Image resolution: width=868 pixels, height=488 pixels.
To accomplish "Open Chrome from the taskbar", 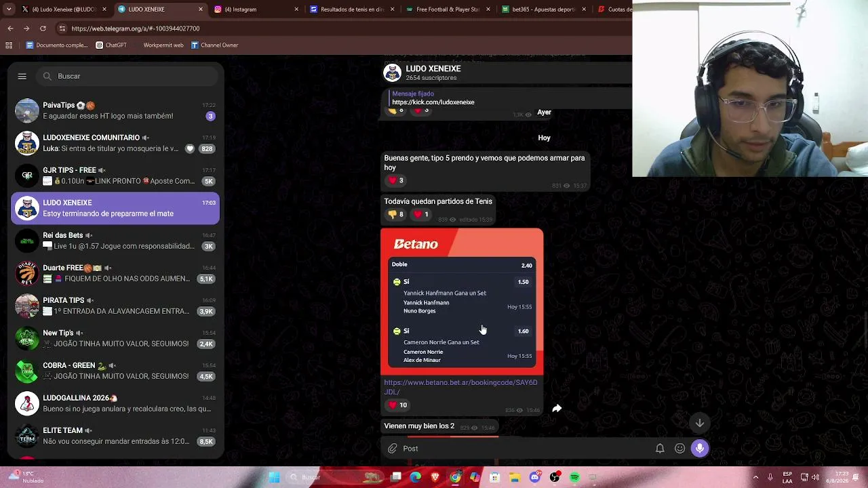I will [x=455, y=477].
